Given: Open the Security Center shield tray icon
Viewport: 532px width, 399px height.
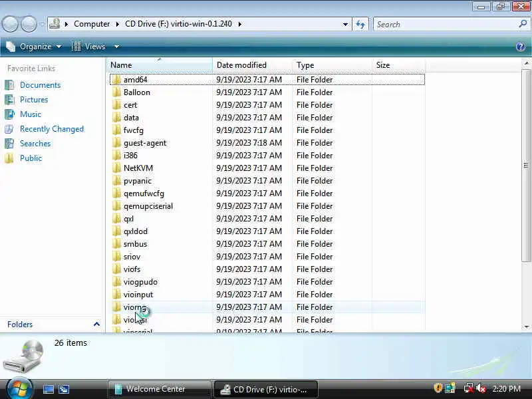Looking at the screenshot, I should coord(438,388).
